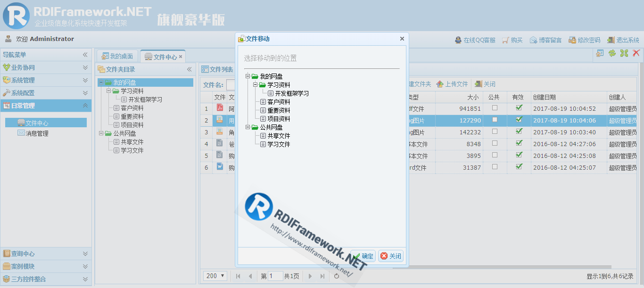Select 项目资料 in the 文件夹目录 tree

(132, 125)
